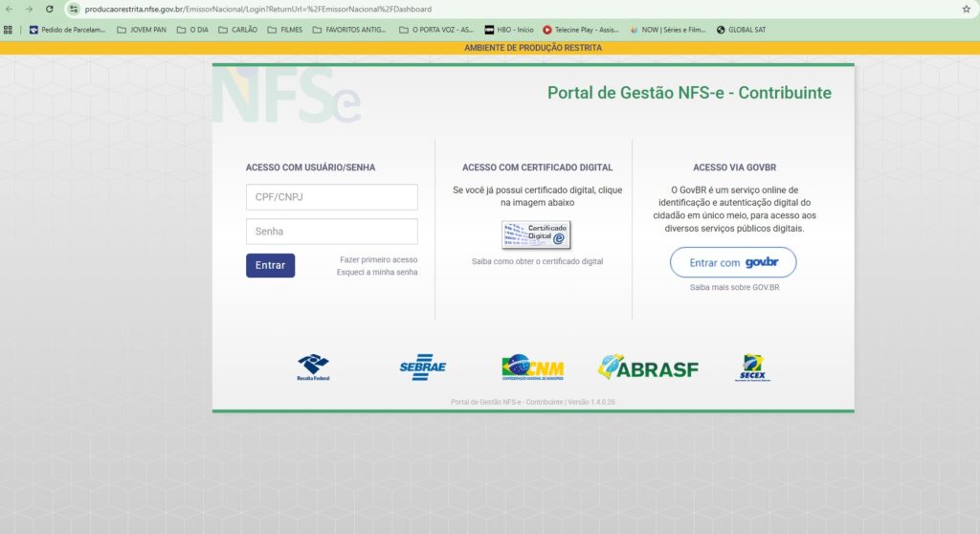Open the HBO - Início bookmark

(508, 30)
